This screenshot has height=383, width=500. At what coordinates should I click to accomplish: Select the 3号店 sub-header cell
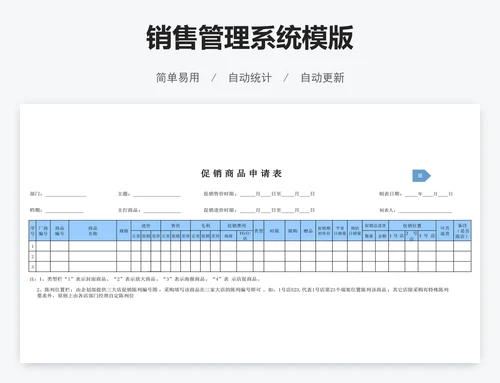click(427, 236)
